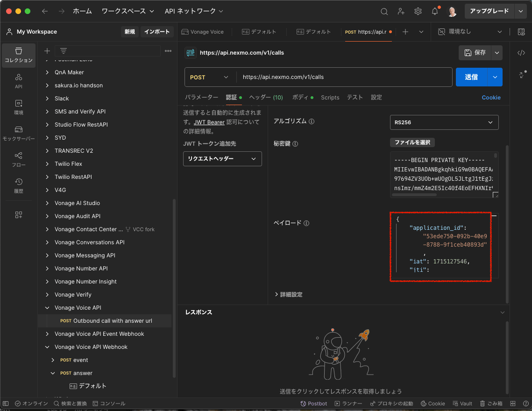
Task: Open Postbot from the status bar
Action: 313,403
